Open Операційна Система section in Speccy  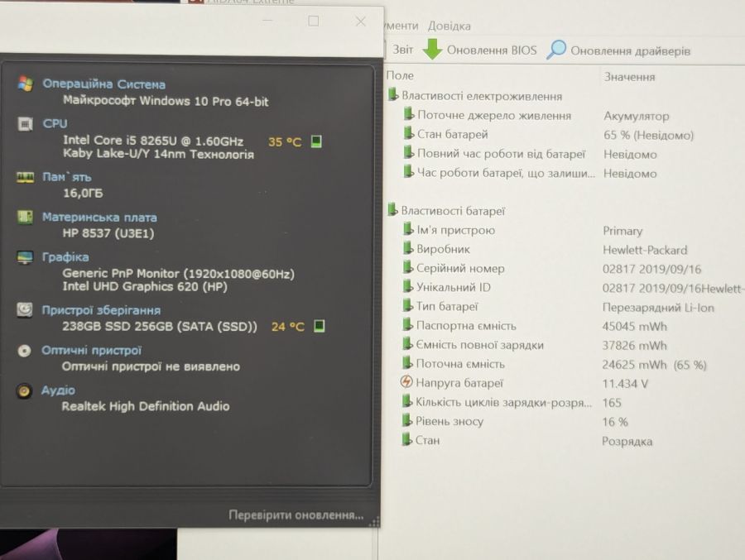click(104, 84)
